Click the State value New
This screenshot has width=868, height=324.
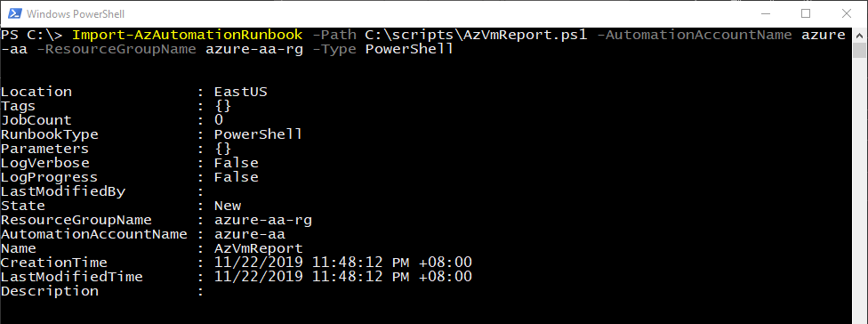228,206
